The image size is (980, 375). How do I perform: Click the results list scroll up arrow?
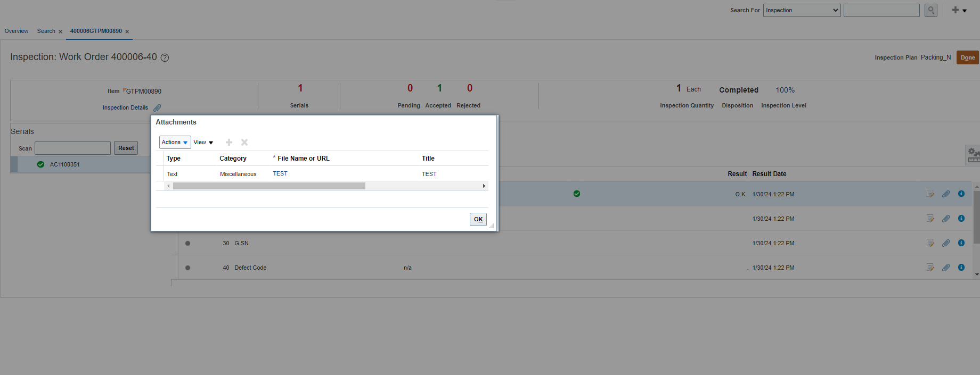976,187
